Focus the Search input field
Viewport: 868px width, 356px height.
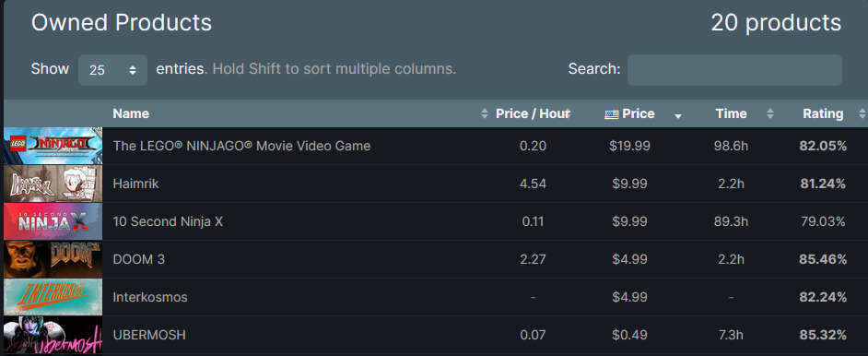(x=734, y=70)
